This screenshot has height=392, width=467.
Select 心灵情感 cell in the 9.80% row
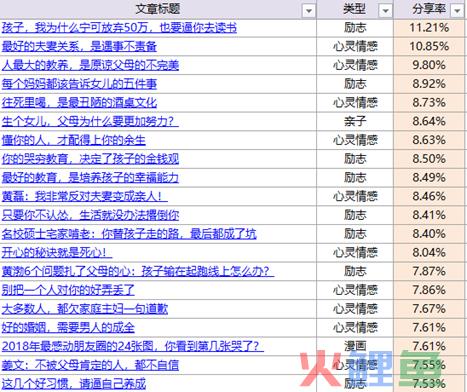355,65
